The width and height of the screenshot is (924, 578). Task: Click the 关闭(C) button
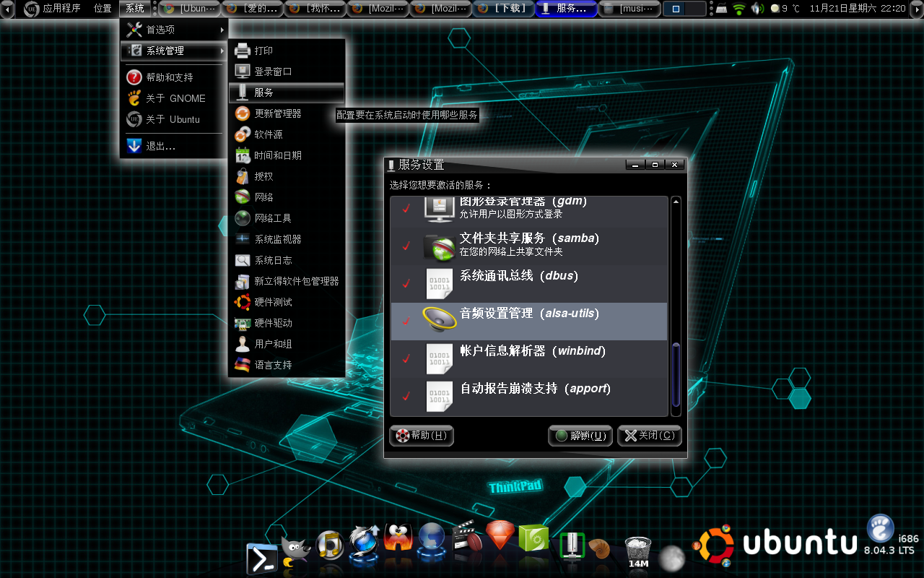coord(650,436)
